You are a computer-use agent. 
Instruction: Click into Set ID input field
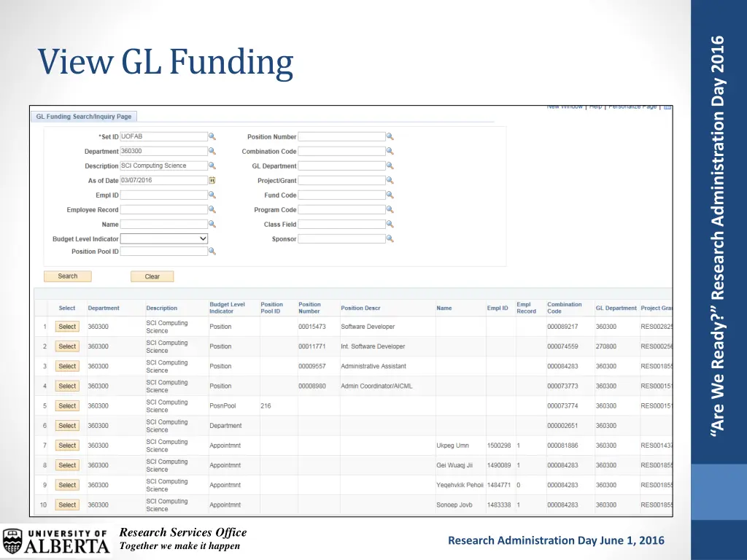pyautogui.click(x=164, y=136)
